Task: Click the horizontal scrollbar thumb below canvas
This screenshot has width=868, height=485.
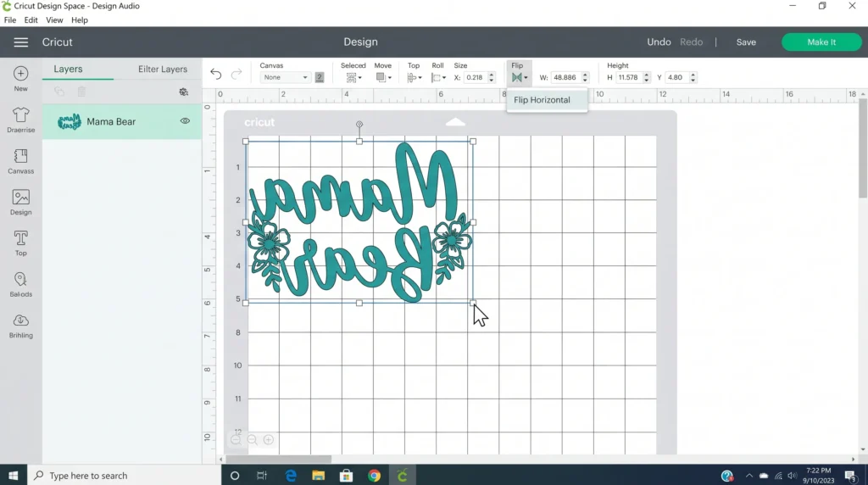Action: click(278, 459)
